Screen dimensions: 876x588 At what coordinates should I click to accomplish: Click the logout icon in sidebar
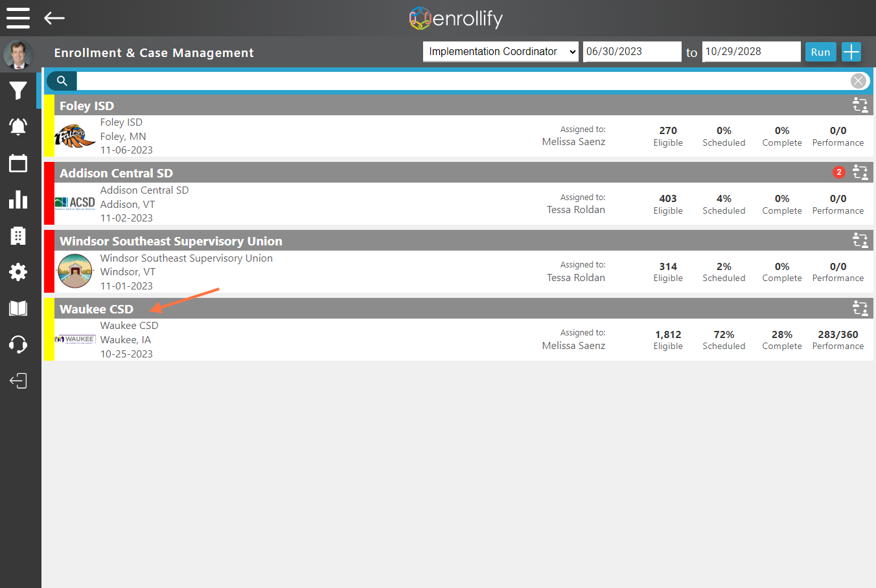(18, 381)
